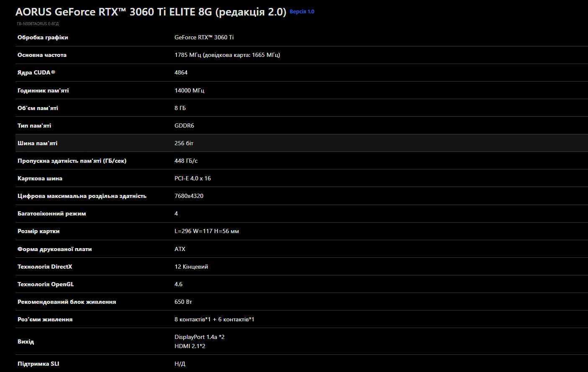Select the 'HDMI 2.1*2' value

tap(190, 346)
